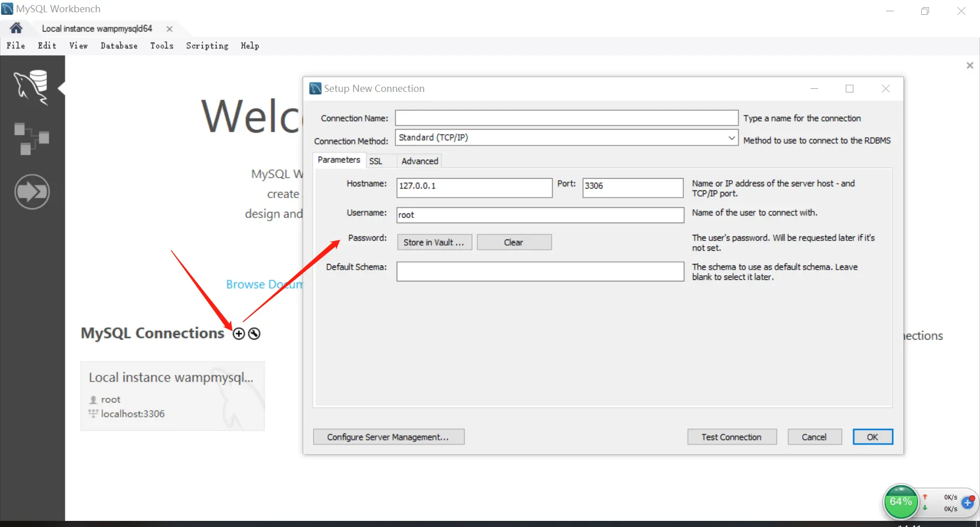Image resolution: width=980 pixels, height=527 pixels.
Task: Click the Hostname input field
Action: (x=474, y=187)
